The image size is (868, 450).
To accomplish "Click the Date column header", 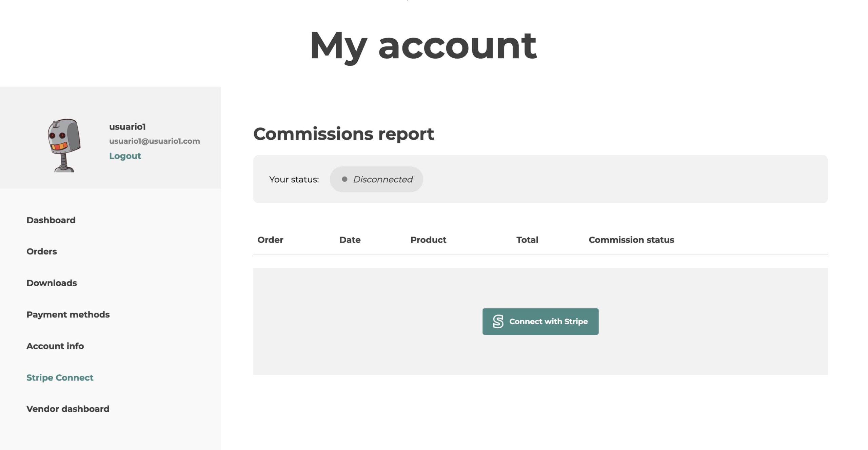I will point(350,240).
